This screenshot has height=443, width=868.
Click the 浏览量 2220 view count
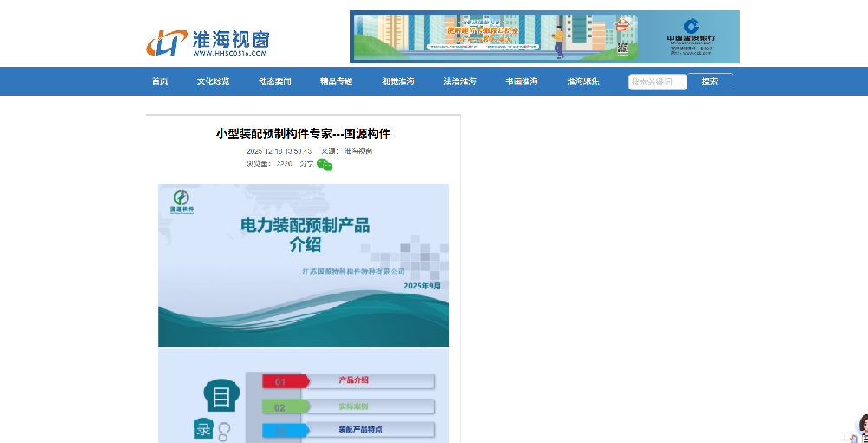point(269,164)
